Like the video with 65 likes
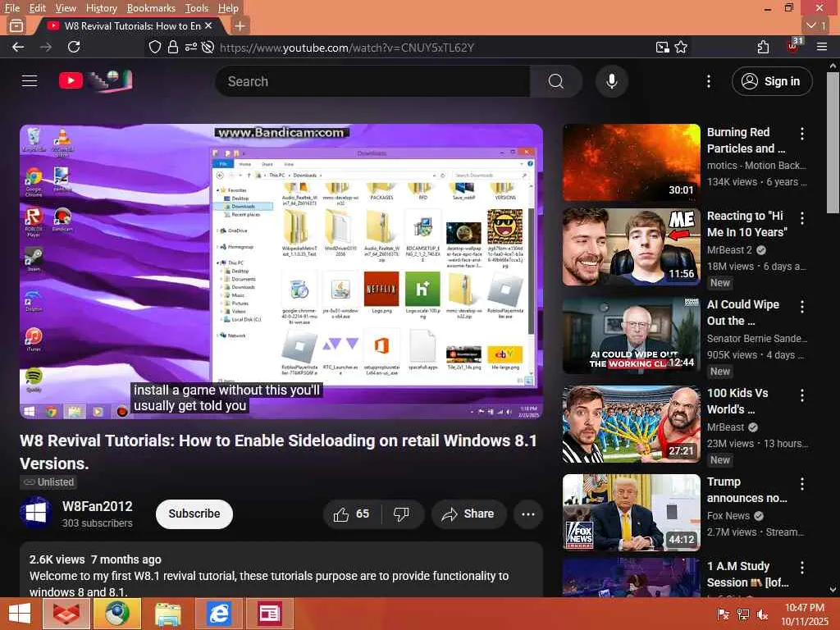The image size is (840, 630). point(352,514)
